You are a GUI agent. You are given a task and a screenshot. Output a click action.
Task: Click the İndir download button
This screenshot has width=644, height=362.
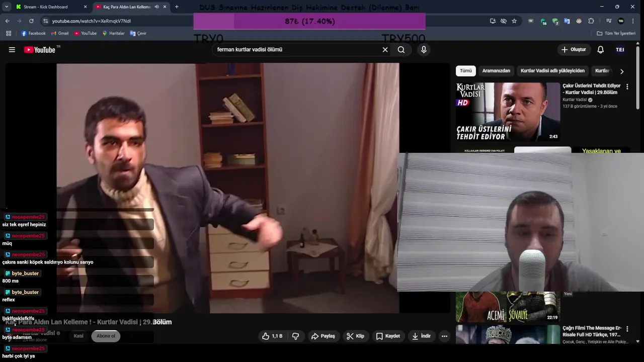[x=421, y=336]
